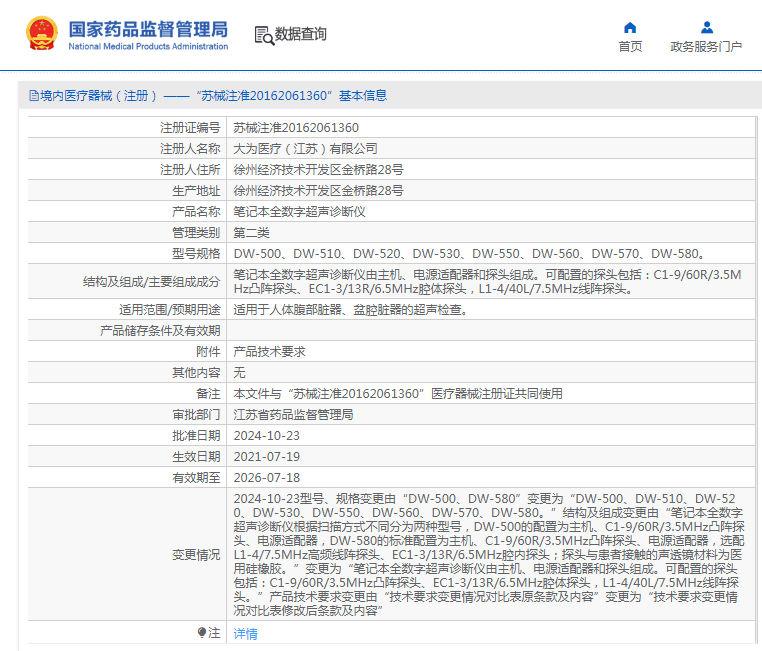Click the national emblem logo
Viewport: 762px width, 651px height.
tap(41, 34)
